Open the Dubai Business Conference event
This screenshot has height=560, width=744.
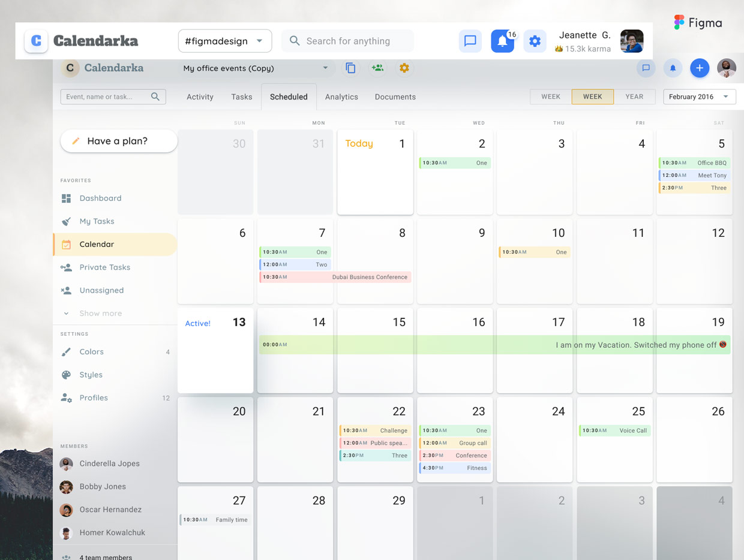click(335, 277)
